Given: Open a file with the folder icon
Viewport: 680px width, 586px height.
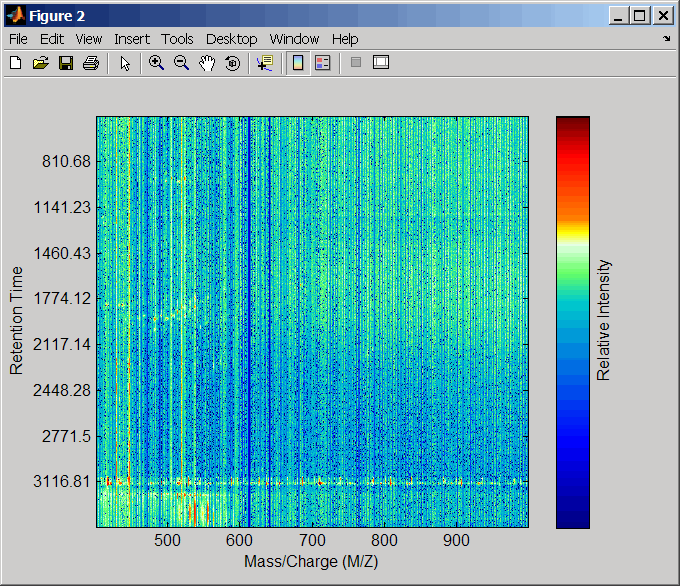Looking at the screenshot, I should 40,63.
